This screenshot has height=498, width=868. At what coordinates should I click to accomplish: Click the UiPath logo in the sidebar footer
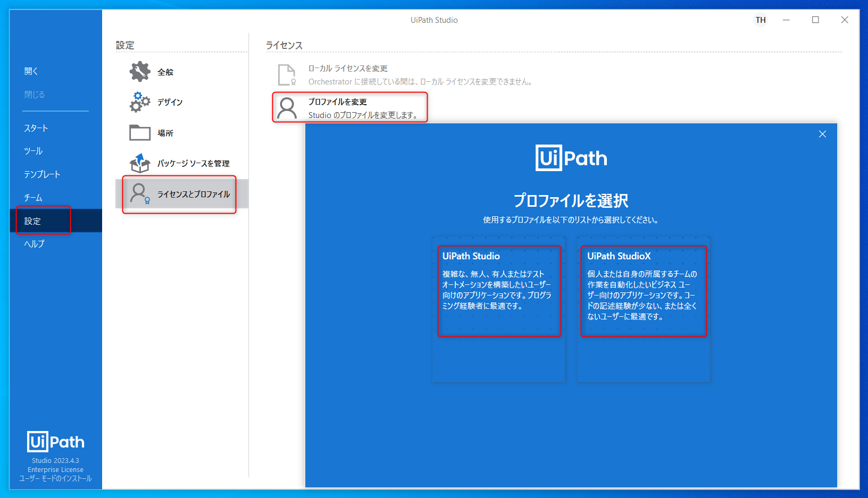coord(55,442)
